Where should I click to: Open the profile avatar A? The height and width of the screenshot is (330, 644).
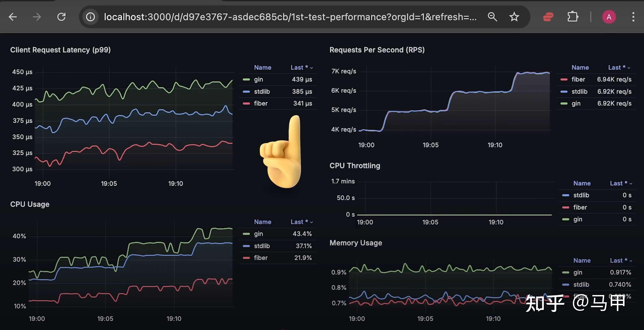point(609,17)
